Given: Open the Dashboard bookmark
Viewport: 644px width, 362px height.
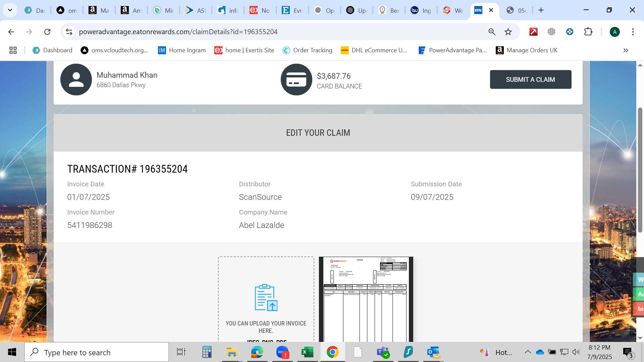Looking at the screenshot, I should pyautogui.click(x=52, y=50).
